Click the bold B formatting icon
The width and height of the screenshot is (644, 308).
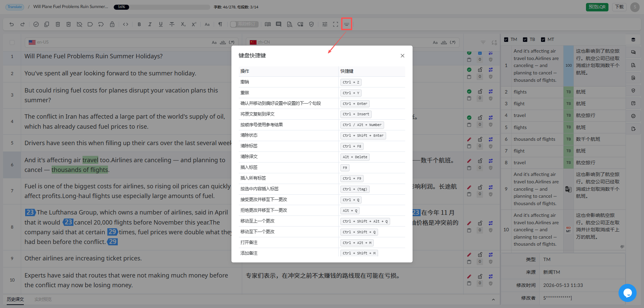pyautogui.click(x=139, y=24)
